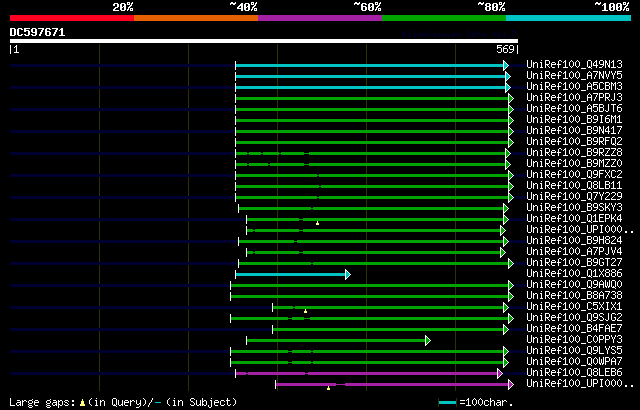Select the UniRef100_Q9AWQ0 label

(x=574, y=285)
